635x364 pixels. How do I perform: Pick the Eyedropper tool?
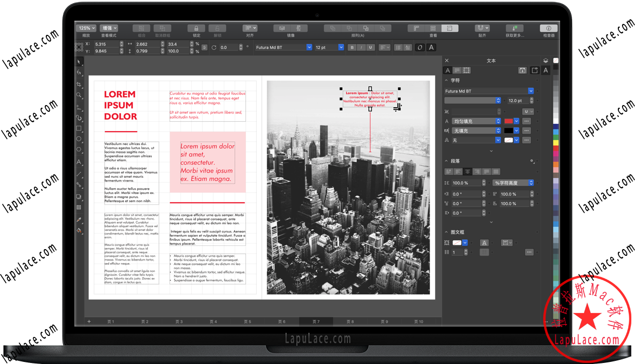[79, 219]
